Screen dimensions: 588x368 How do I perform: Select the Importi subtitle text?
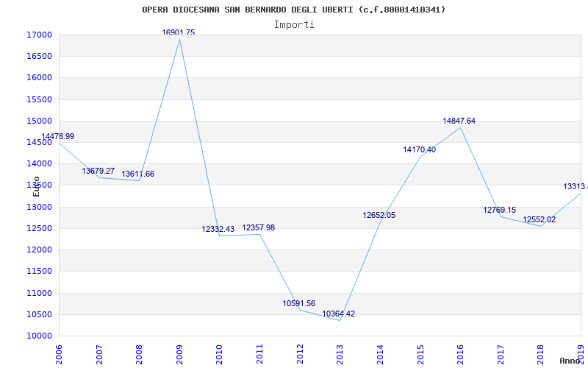click(294, 25)
